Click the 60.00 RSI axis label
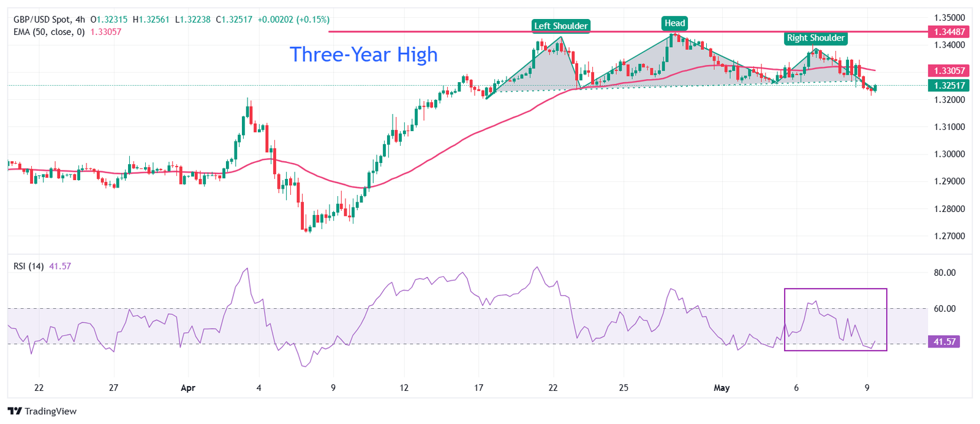The width and height of the screenshot is (980, 424). [x=944, y=309]
